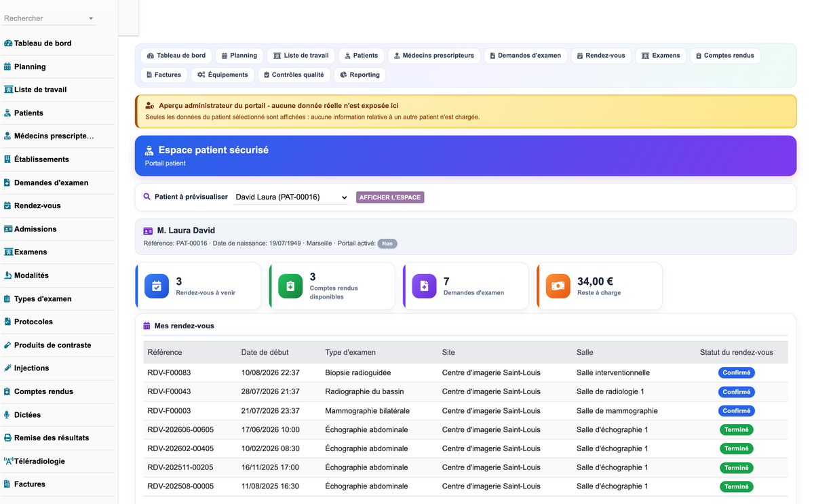The width and height of the screenshot is (814, 504).
Task: Click the orange Reste à charge icon
Action: 558,286
